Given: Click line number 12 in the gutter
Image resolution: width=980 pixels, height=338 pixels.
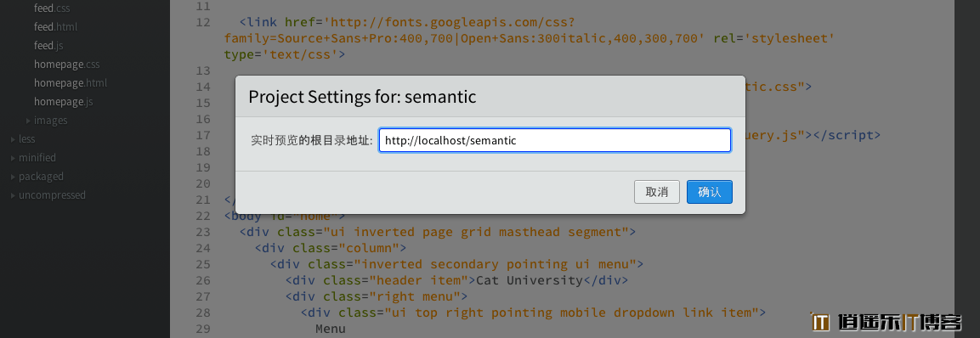Looking at the screenshot, I should tap(202, 22).
